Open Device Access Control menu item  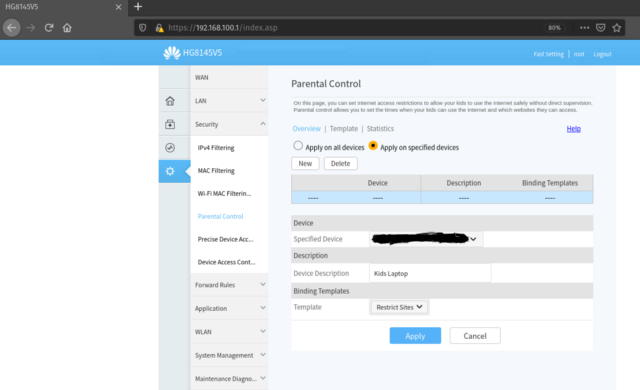click(226, 262)
